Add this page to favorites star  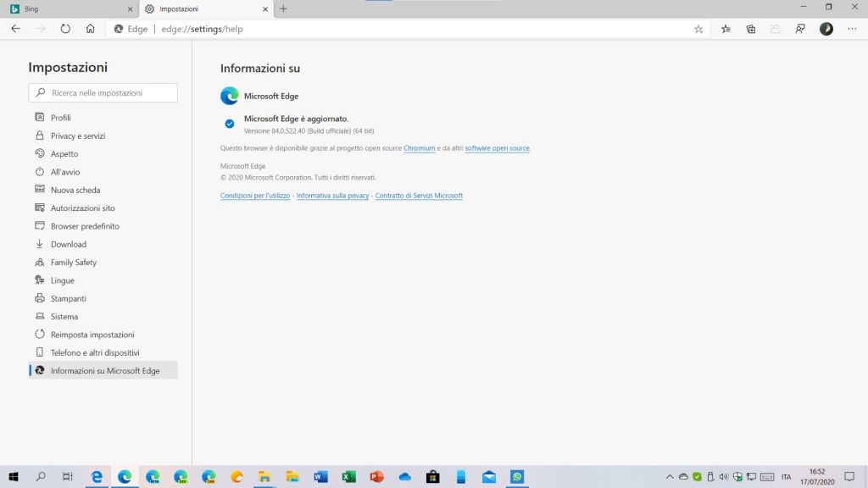coord(698,29)
